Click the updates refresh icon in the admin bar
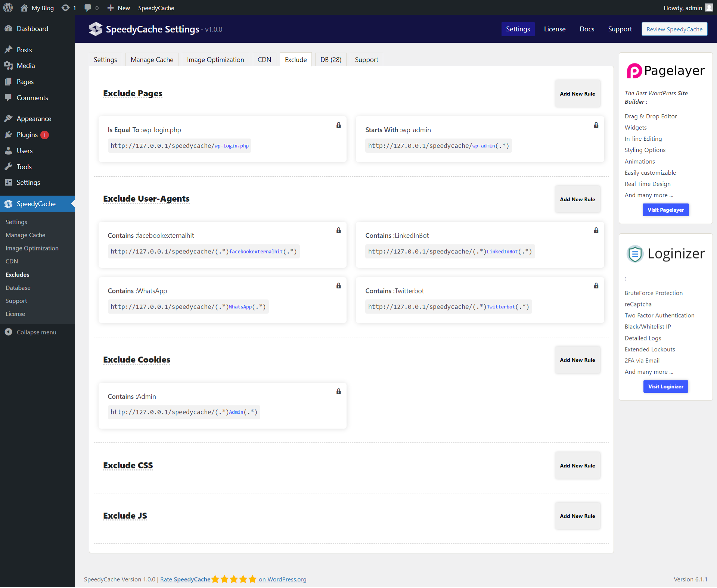 [65, 7]
